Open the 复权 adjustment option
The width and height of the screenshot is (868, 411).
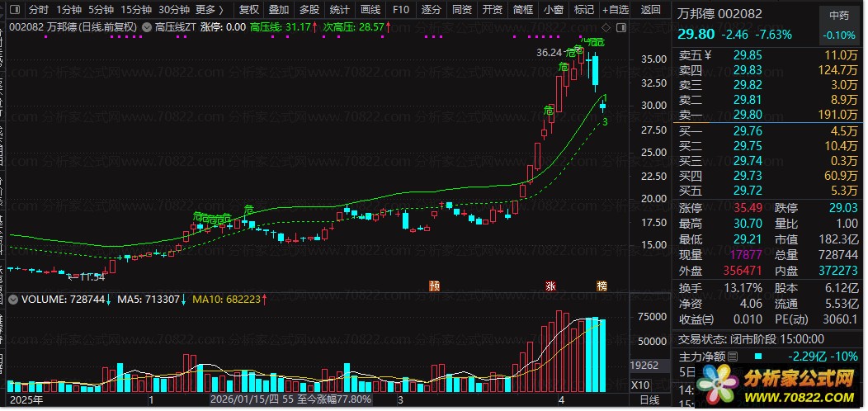tap(249, 10)
